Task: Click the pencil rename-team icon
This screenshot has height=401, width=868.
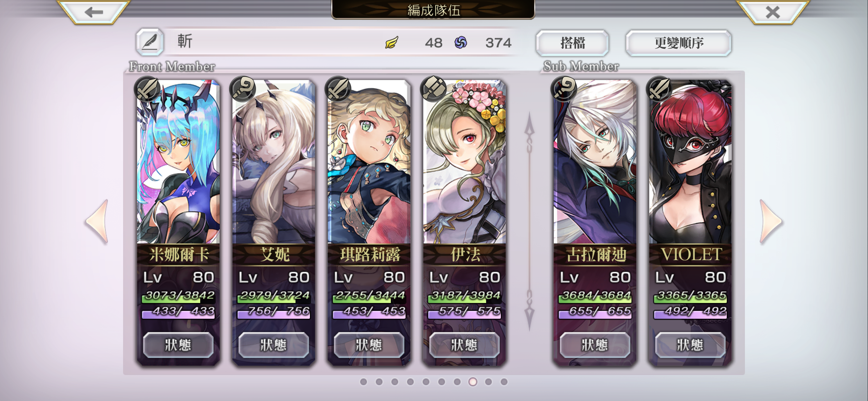Action: tap(150, 42)
